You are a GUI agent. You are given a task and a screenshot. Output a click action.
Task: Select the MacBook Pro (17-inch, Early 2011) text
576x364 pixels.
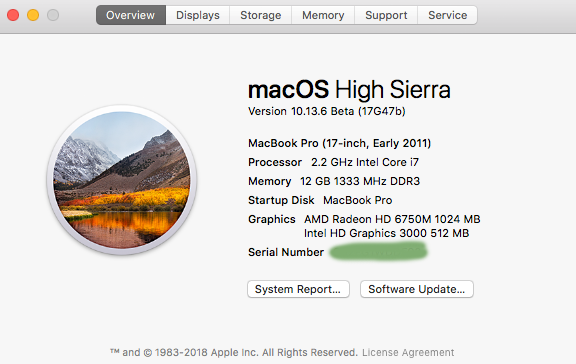339,143
